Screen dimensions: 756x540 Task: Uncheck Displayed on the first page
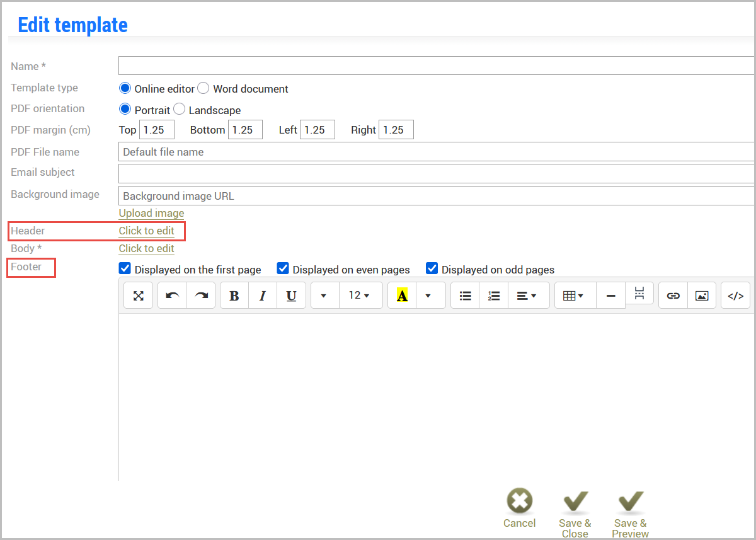click(125, 268)
